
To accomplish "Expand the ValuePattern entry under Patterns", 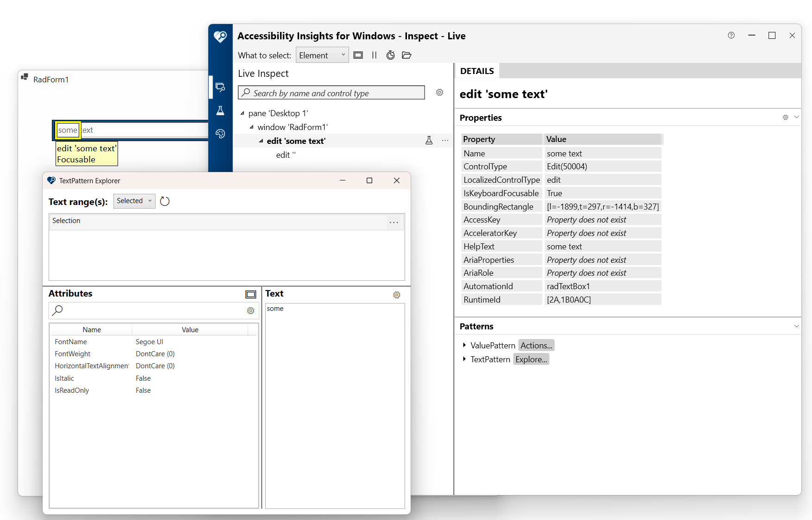I will 464,345.
